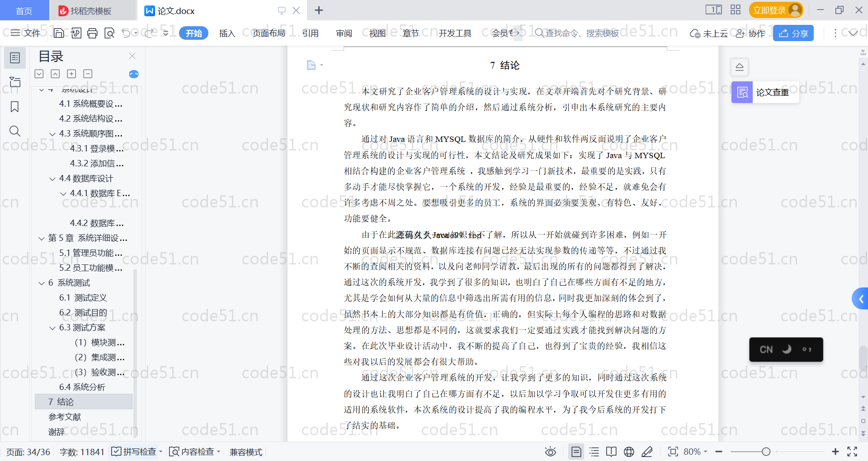Switch to web layout globe icon
868x461 pixels.
click(x=629, y=452)
